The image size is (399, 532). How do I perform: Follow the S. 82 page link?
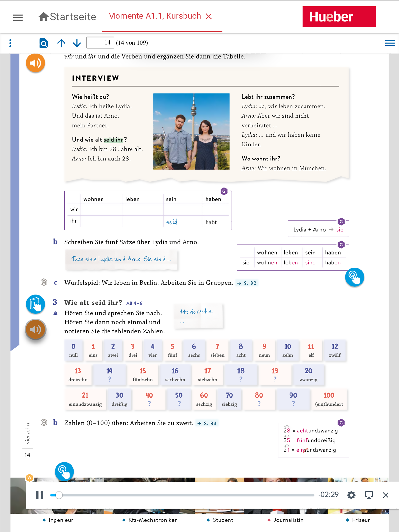tap(246, 283)
